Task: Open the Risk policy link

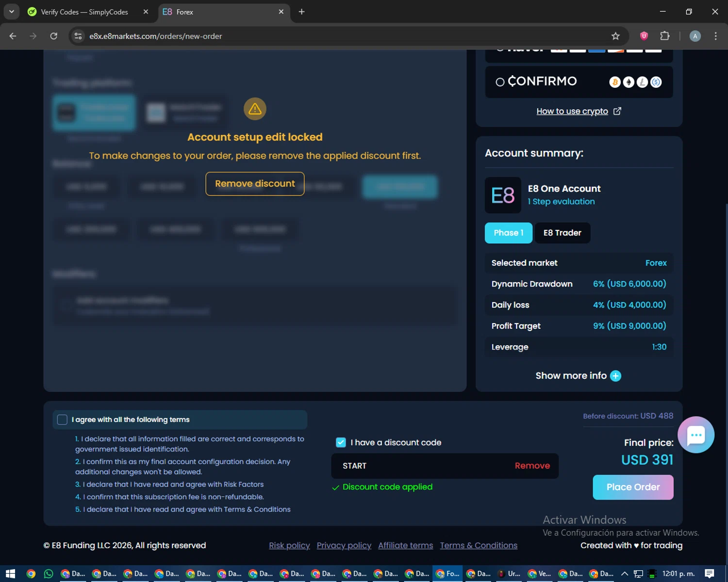Action: point(289,546)
